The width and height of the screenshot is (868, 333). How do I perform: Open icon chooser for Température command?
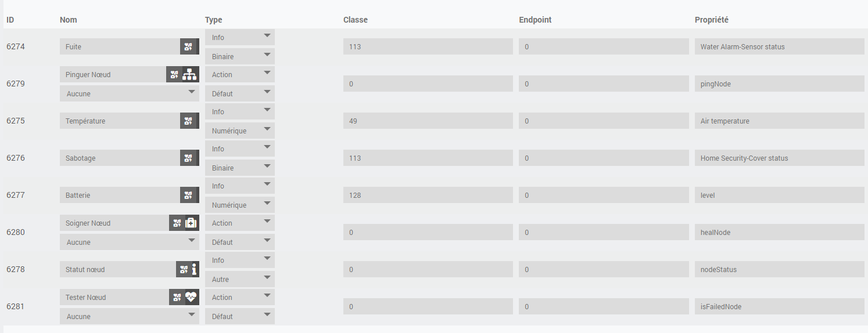click(x=188, y=121)
